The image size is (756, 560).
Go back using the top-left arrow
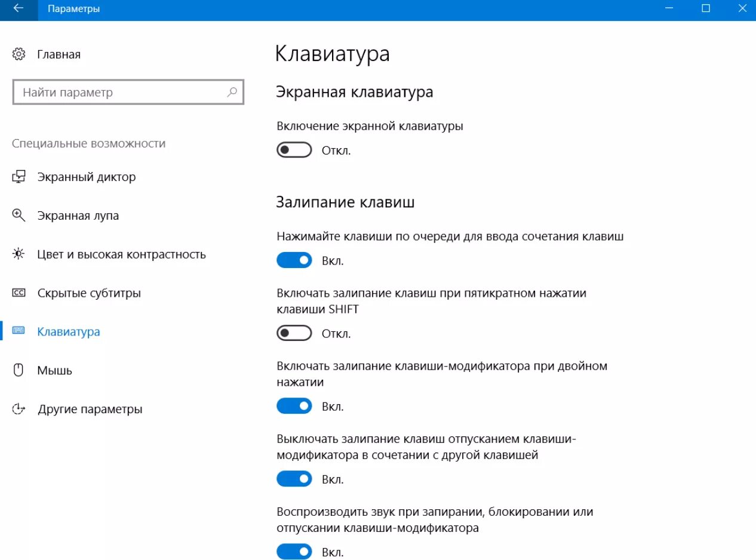[x=18, y=9]
